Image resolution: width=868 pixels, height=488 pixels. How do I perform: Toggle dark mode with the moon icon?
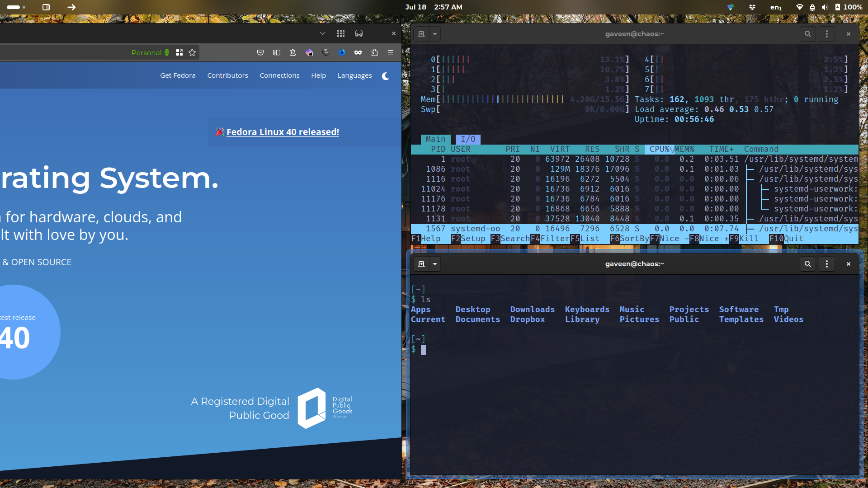[x=386, y=76]
